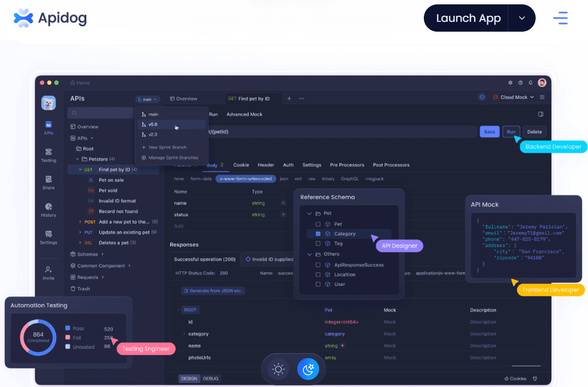
Task: Click the Run button
Action: click(x=511, y=132)
